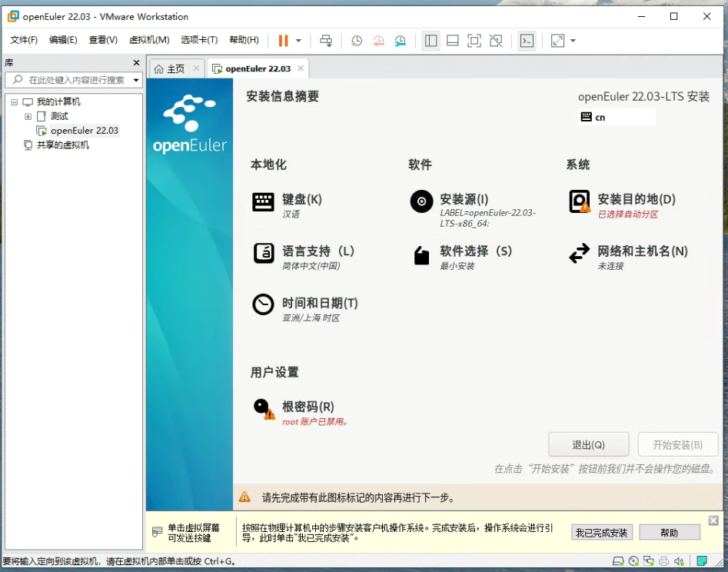Open the 文件(F) menu
Screen dimensions: 728x572
tap(24, 40)
